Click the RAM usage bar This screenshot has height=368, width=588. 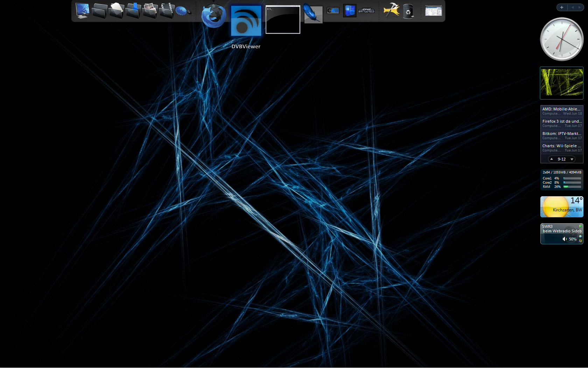(572, 187)
